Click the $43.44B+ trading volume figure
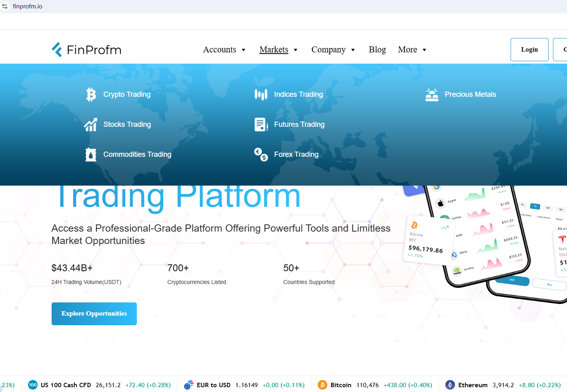Viewport: 567px width, 392px height. coord(72,268)
